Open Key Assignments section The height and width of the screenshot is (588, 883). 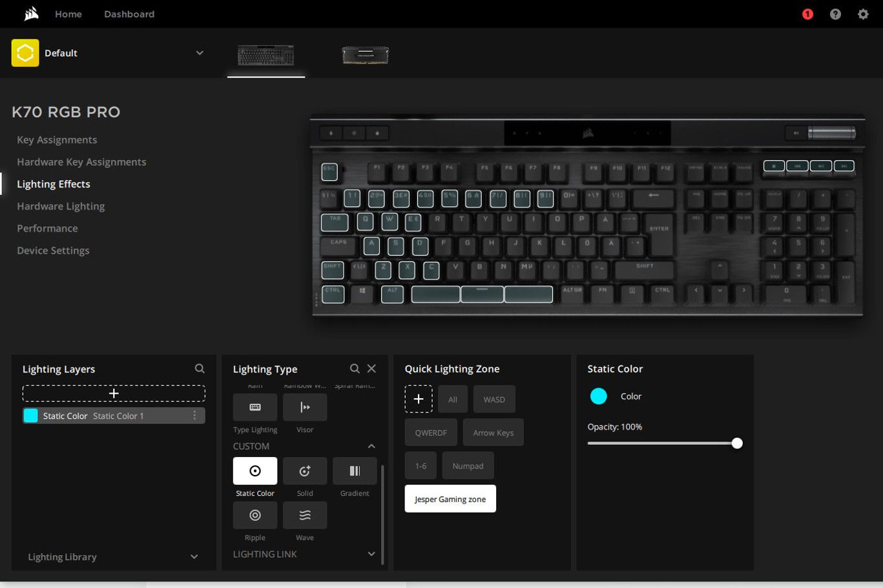57,139
